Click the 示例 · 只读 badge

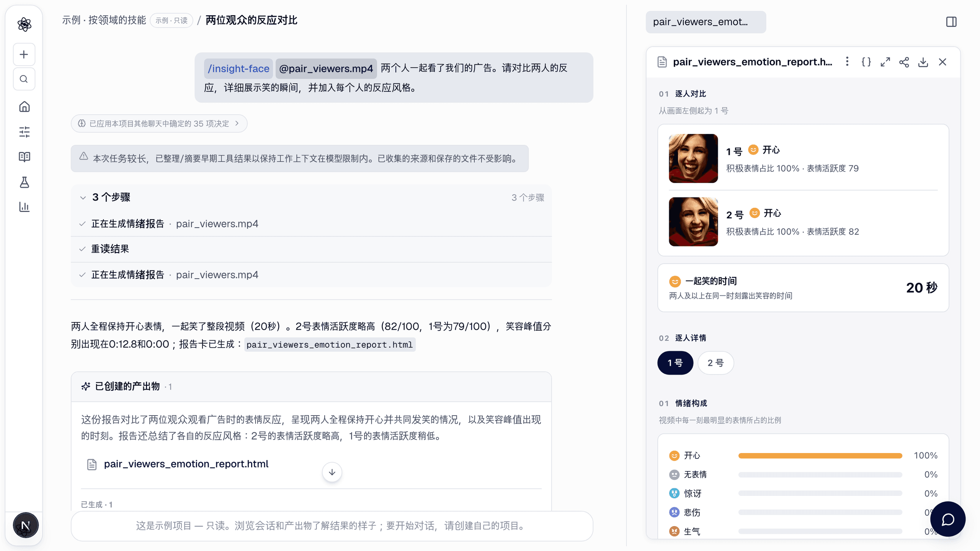171,20
